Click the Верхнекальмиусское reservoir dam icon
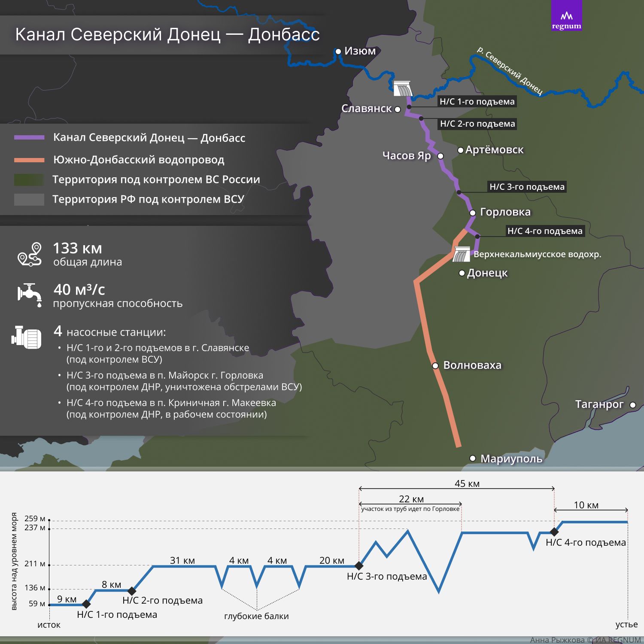The height and width of the screenshot is (644, 644). pos(462,254)
